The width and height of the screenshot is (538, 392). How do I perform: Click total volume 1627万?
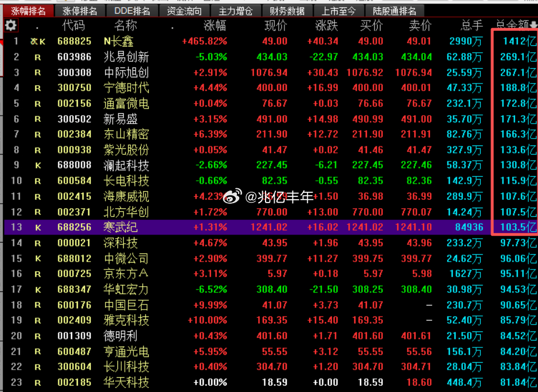click(x=466, y=274)
